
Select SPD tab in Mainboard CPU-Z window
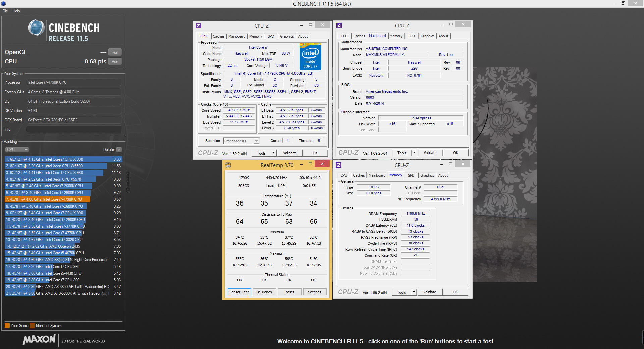pyautogui.click(x=412, y=36)
